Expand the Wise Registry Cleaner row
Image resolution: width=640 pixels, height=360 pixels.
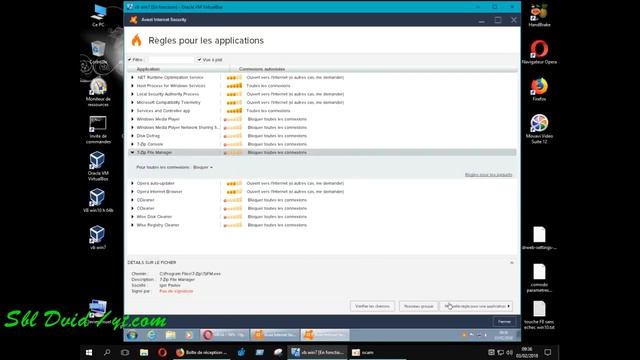pyautogui.click(x=132, y=225)
